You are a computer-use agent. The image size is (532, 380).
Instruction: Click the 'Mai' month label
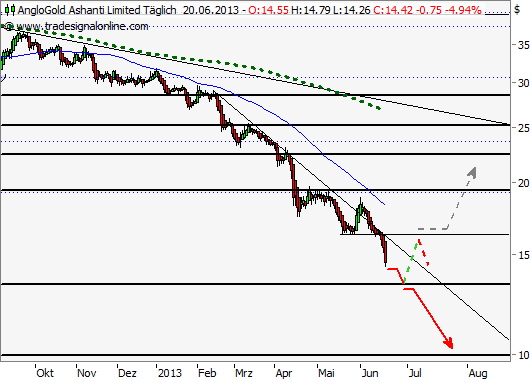pos(326,373)
